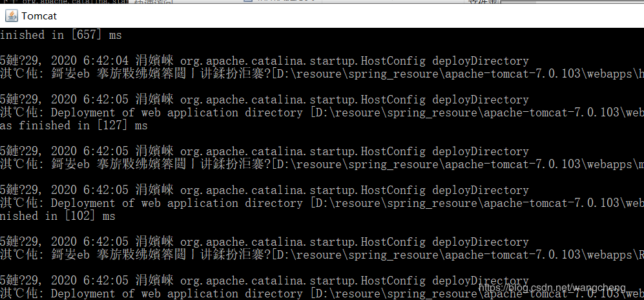Select Deployment line directly above "as finished in [127]"
The height and width of the screenshot is (300, 644).
(x=322, y=112)
